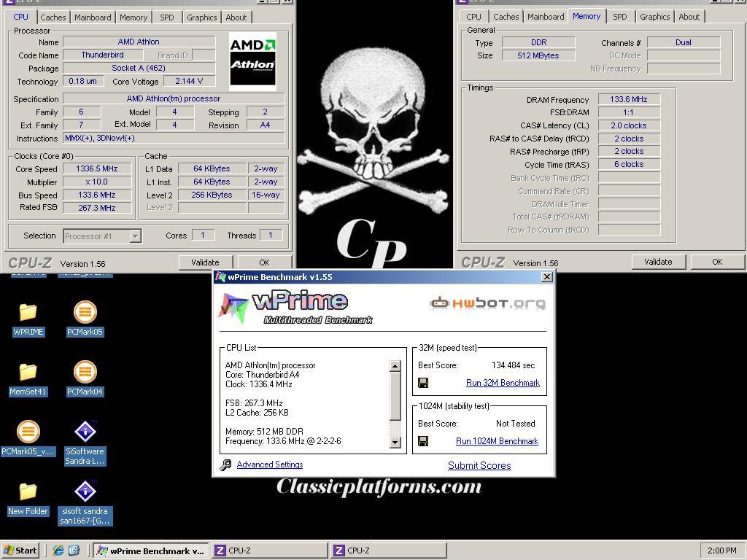Launch the PCMark04 desktop icon

coord(85,379)
